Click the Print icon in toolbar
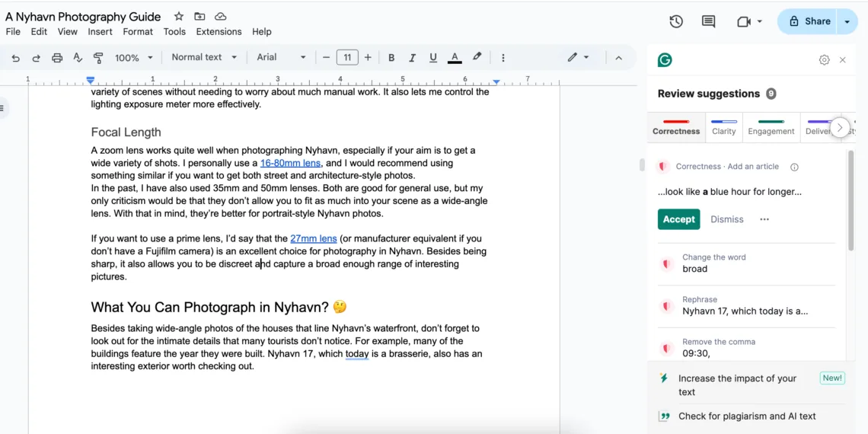868x434 pixels. click(x=57, y=58)
